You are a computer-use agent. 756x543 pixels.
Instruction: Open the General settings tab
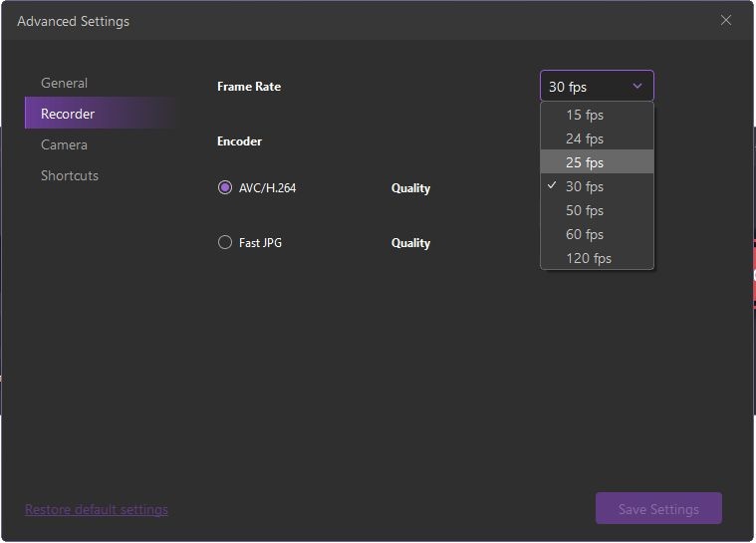pyautogui.click(x=64, y=83)
